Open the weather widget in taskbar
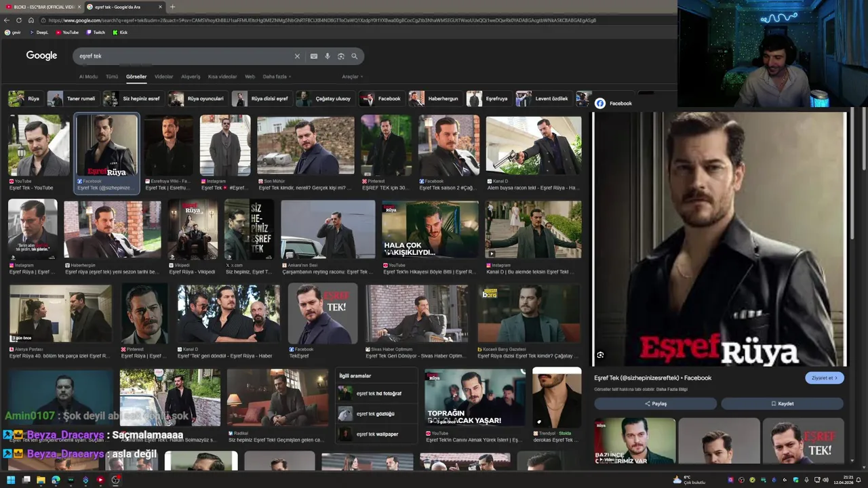 (x=688, y=480)
